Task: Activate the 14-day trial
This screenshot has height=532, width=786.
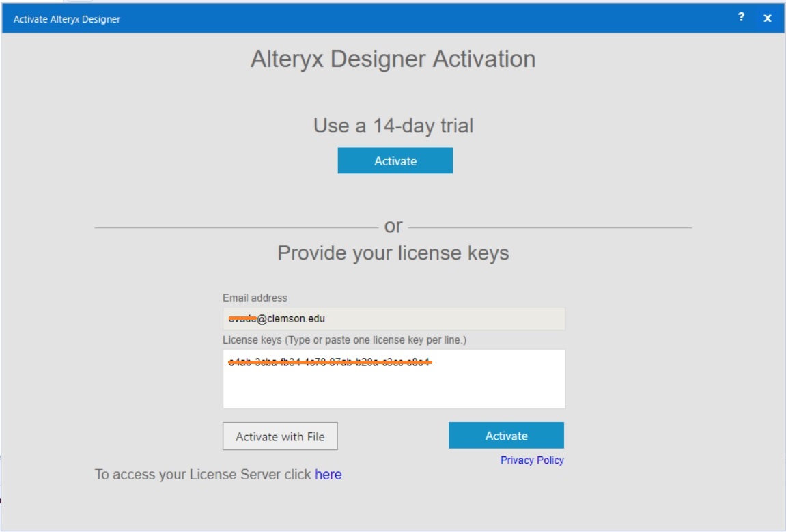Action: pos(395,160)
